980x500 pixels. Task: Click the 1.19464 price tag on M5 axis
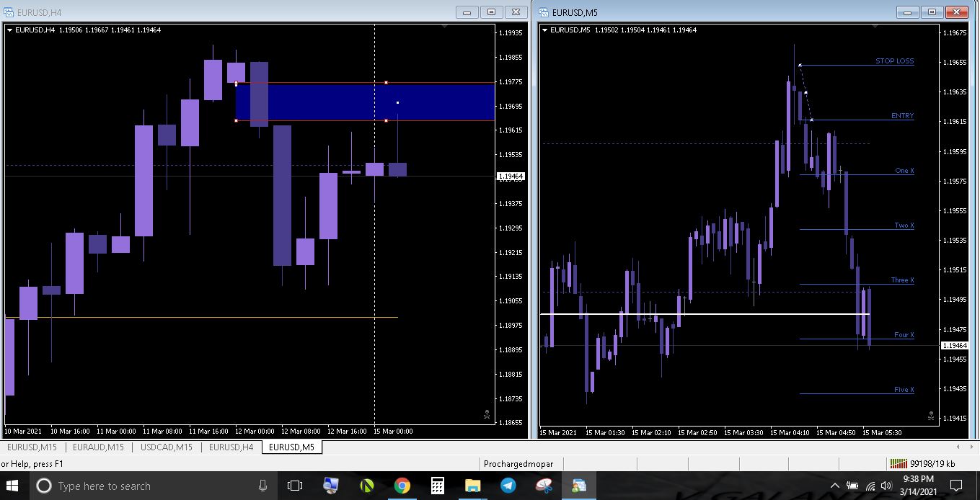(955, 346)
